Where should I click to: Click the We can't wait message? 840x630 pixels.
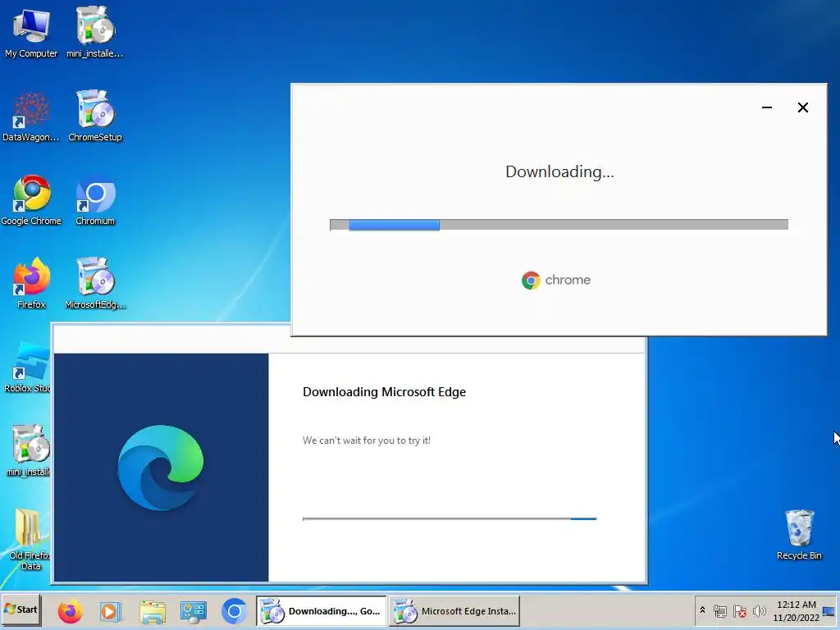pyautogui.click(x=367, y=441)
